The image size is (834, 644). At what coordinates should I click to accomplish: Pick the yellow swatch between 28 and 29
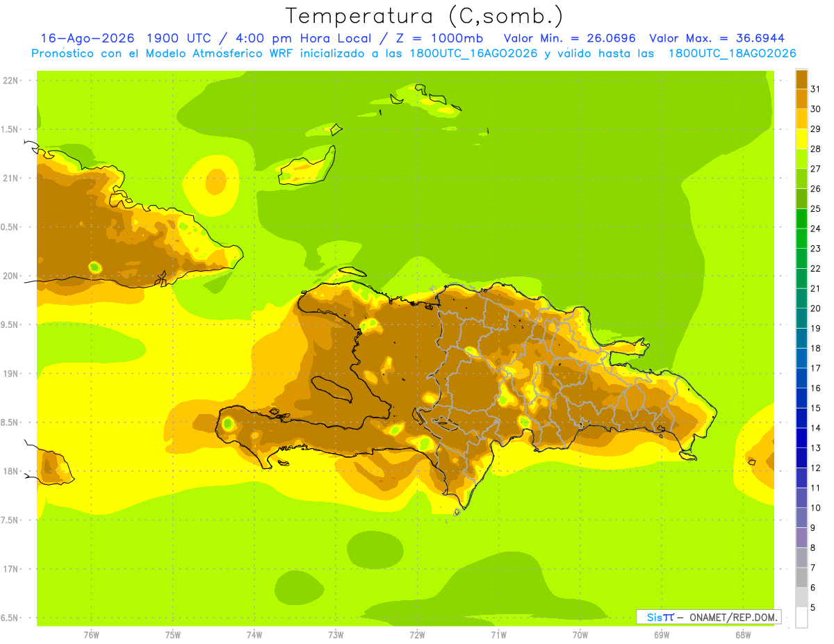[801, 139]
